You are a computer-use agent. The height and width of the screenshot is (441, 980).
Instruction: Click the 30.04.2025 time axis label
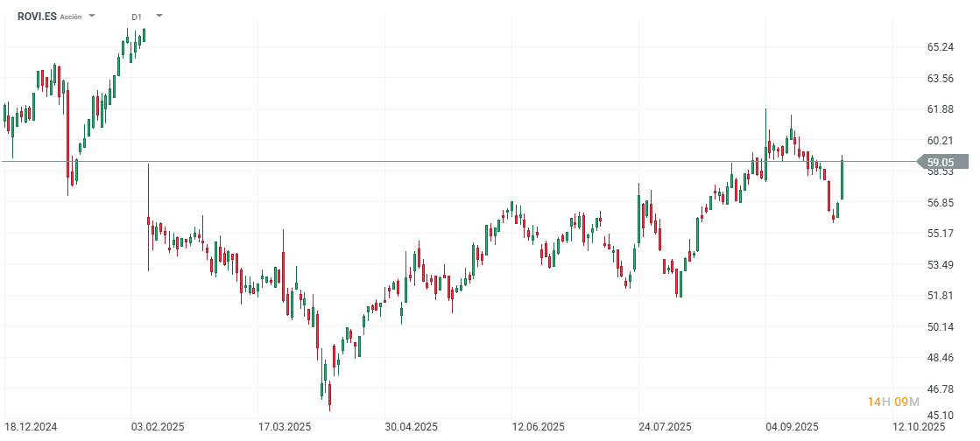click(x=412, y=427)
